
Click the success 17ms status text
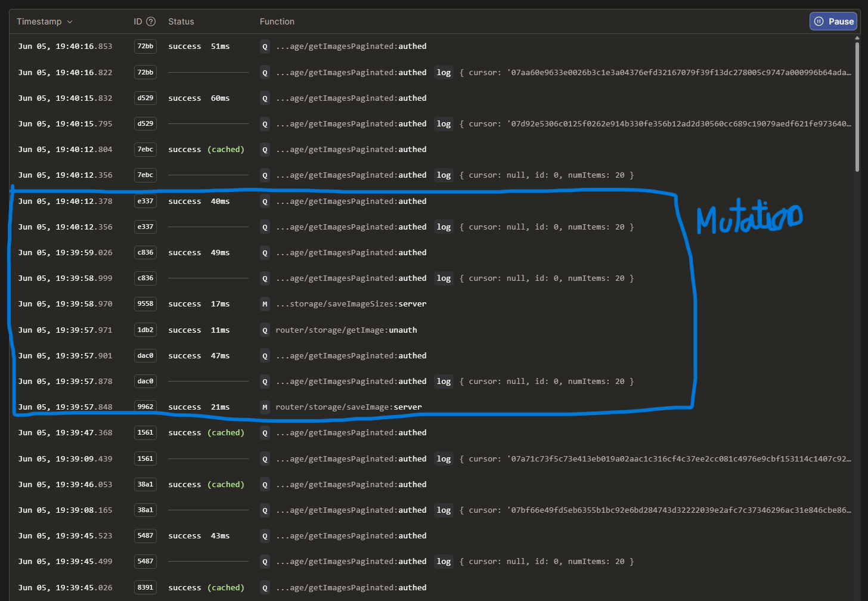199,304
